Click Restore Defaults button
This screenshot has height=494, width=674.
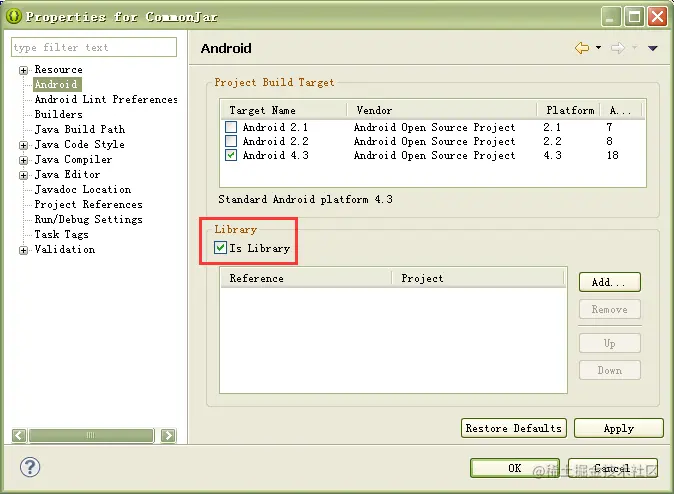click(x=514, y=428)
